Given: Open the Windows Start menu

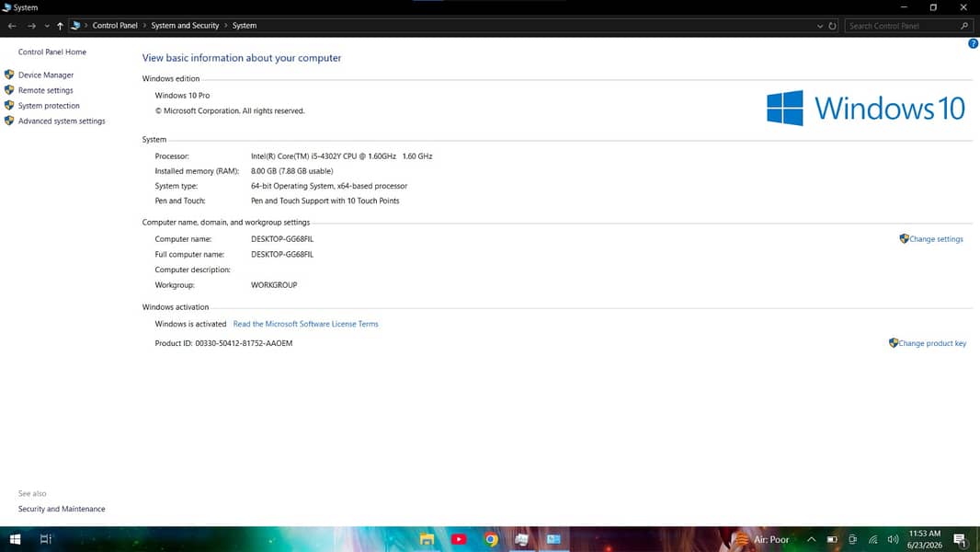Looking at the screenshot, I should click(x=15, y=539).
